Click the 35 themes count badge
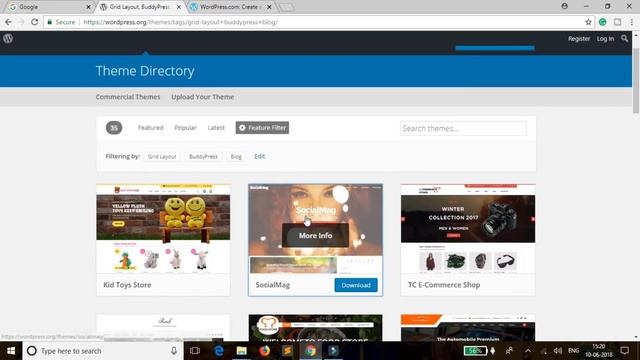 click(114, 128)
